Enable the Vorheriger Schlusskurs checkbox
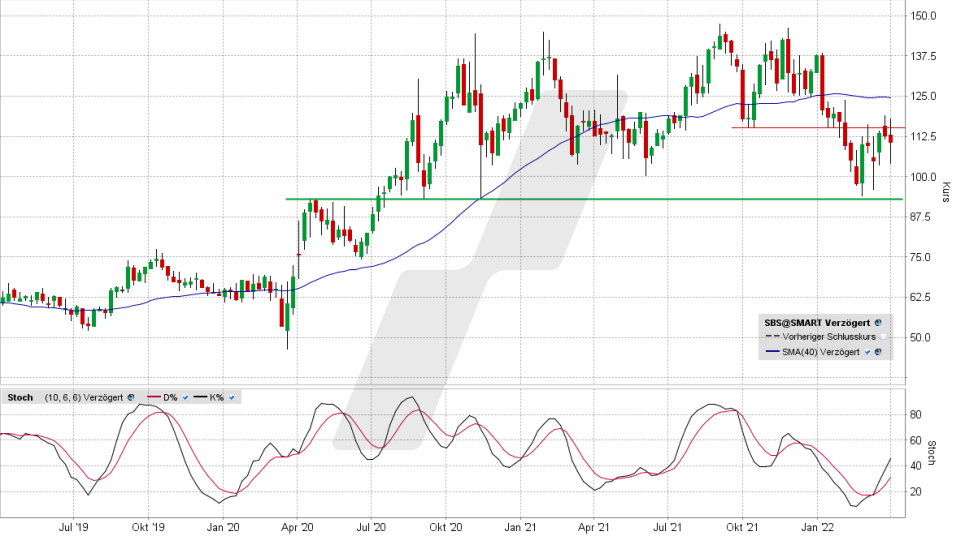 (x=883, y=337)
